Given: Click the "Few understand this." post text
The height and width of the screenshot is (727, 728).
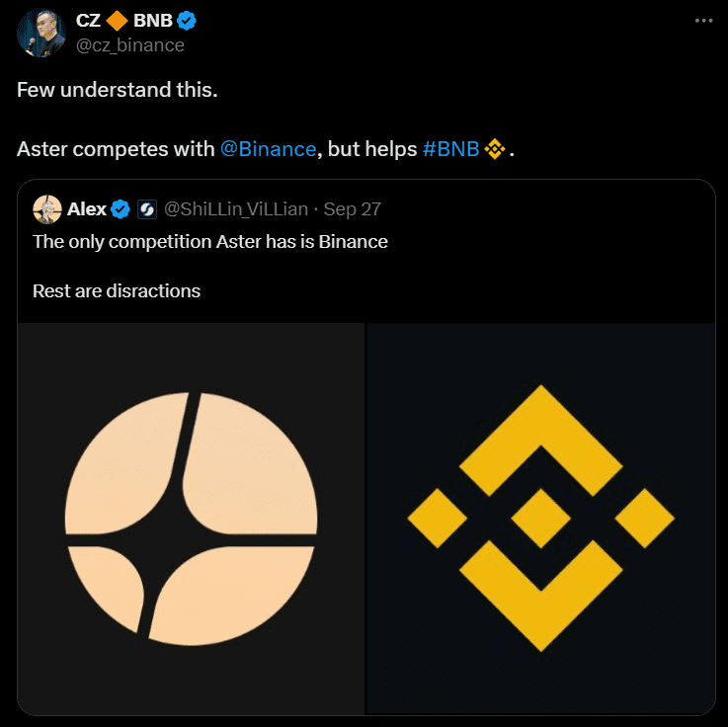Looking at the screenshot, I should pyautogui.click(x=118, y=90).
